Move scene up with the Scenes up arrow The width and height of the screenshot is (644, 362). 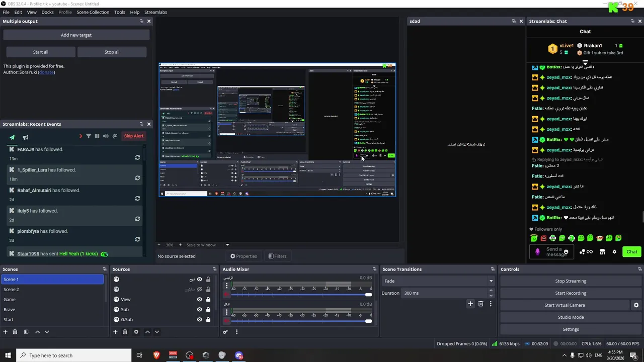37,332
